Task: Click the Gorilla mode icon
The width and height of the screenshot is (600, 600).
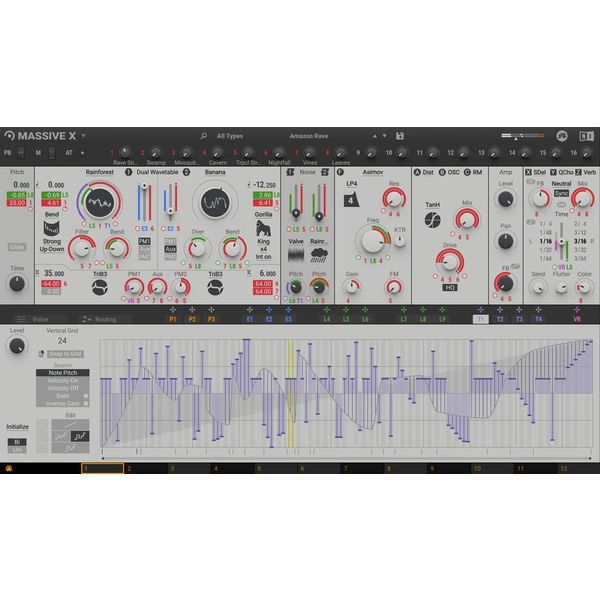Action: pos(263,228)
